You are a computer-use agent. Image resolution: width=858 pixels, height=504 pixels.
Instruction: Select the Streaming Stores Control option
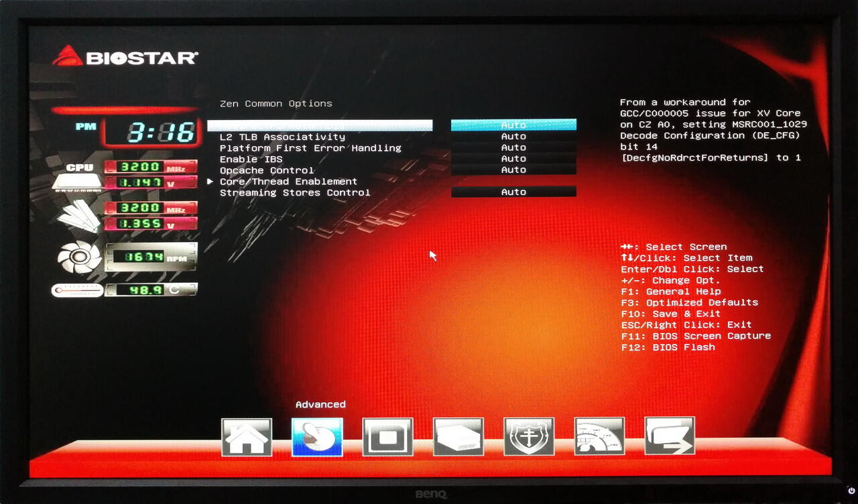295,193
